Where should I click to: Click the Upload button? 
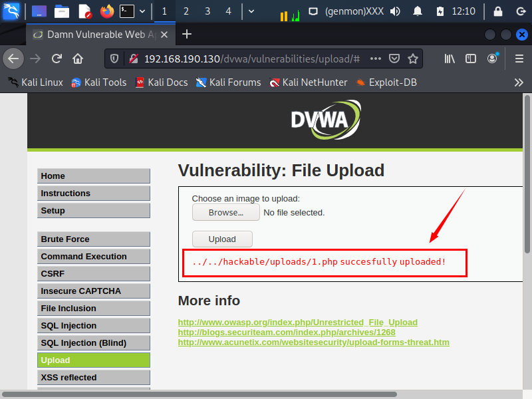pos(222,239)
